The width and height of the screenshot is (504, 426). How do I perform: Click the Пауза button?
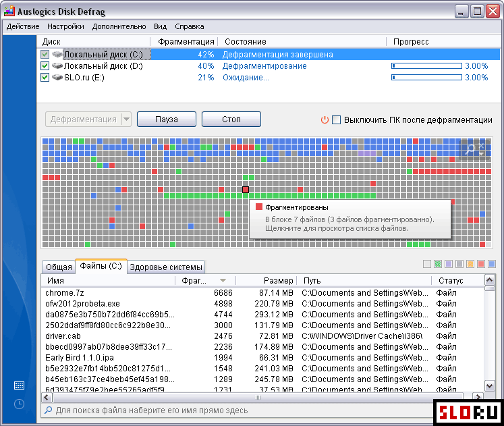pyautogui.click(x=167, y=119)
